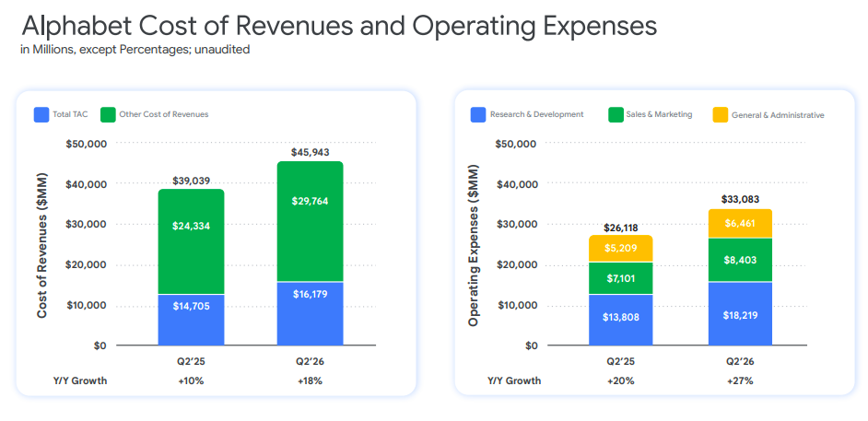Select the $6,461 G&A bar segment

pos(740,224)
